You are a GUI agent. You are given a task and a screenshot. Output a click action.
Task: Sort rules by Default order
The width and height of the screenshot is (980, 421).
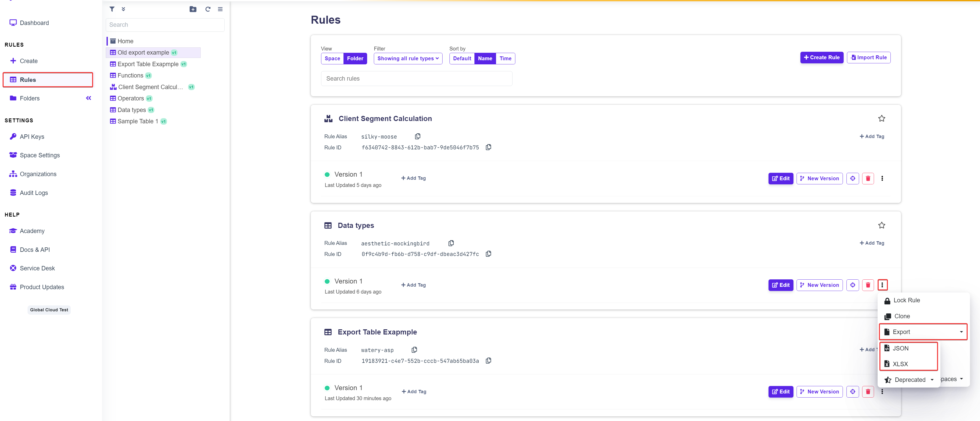[462, 59]
